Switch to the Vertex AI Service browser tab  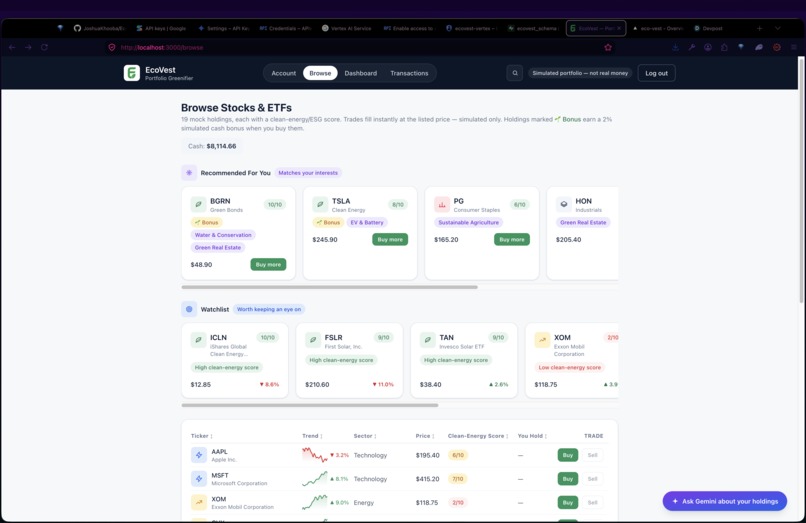click(347, 28)
